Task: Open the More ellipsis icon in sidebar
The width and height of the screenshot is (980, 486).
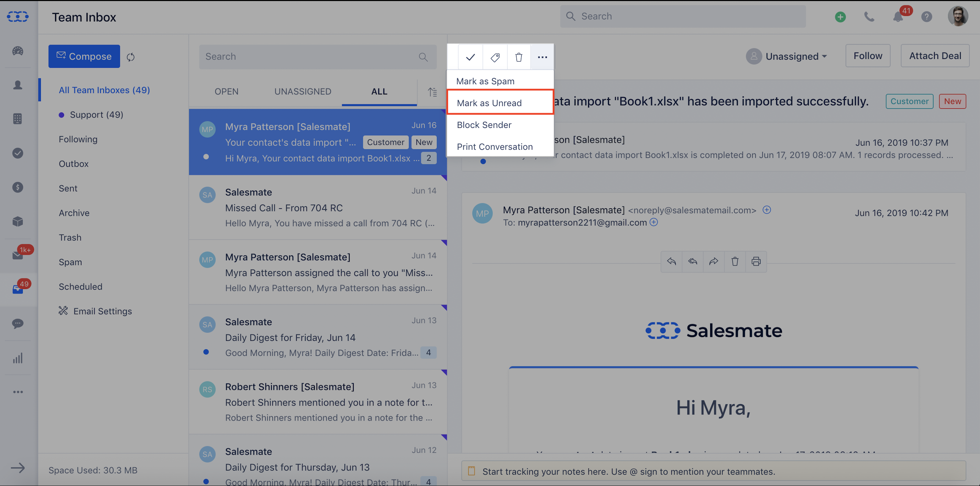Action: pyautogui.click(x=17, y=392)
